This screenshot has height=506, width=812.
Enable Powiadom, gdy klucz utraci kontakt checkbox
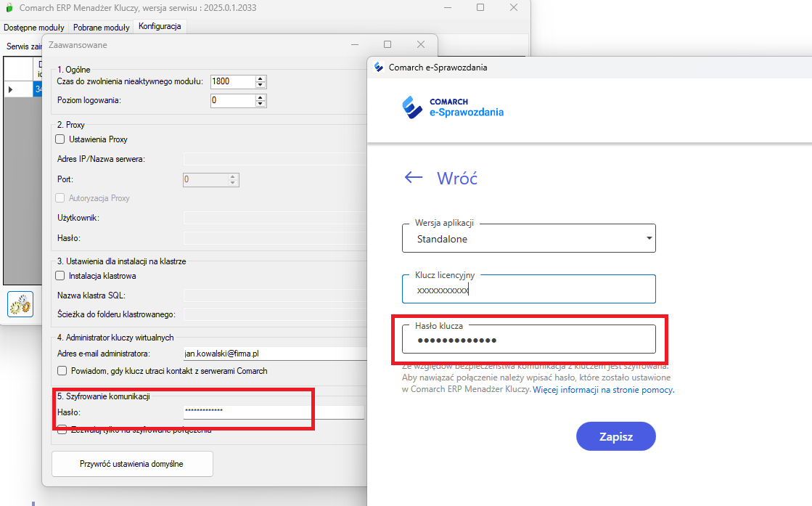pos(62,371)
